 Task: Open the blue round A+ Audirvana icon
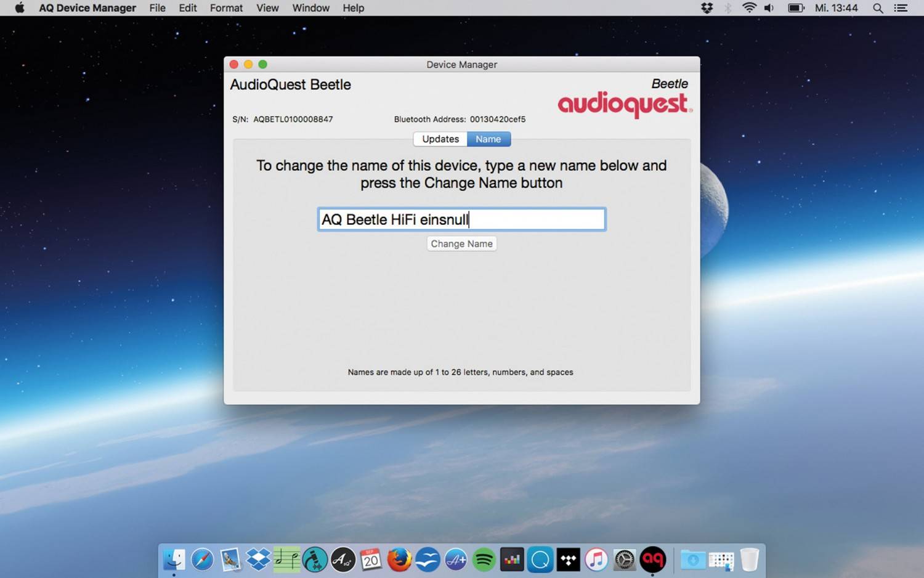tap(456, 560)
